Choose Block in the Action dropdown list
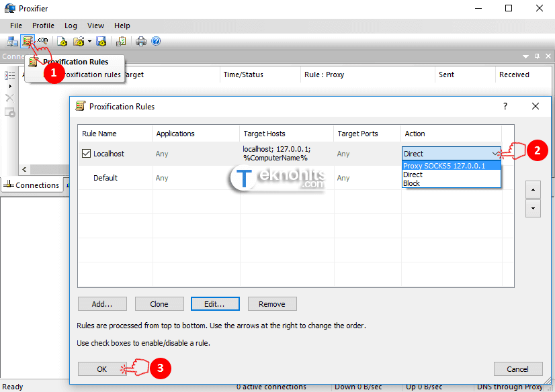Viewport: 555px width, 392px height. click(x=452, y=183)
